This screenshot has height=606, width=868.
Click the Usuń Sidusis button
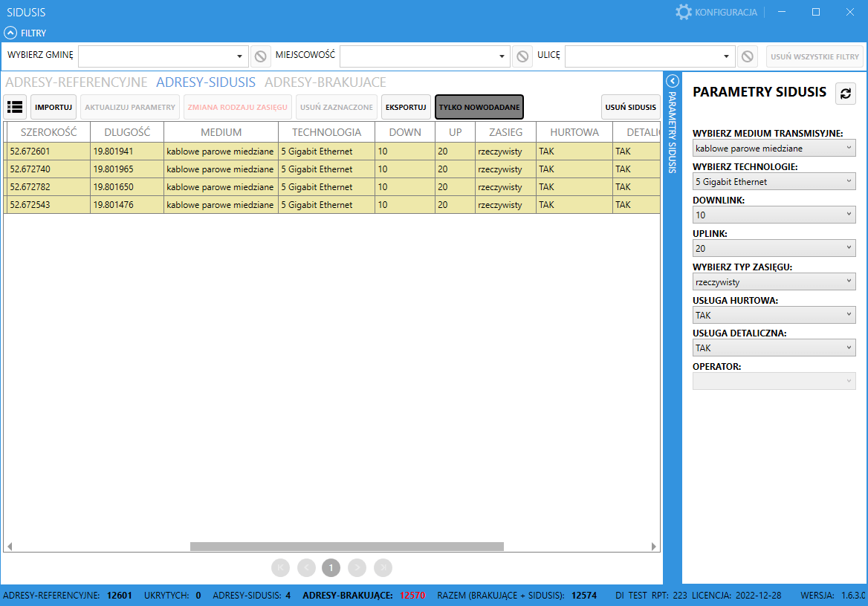point(630,107)
